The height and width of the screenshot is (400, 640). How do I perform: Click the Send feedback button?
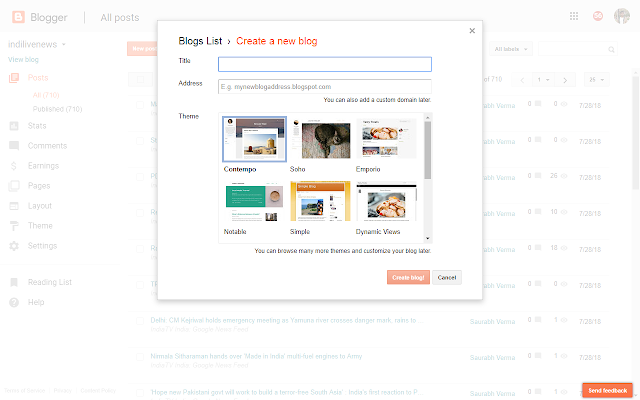[x=607, y=391]
